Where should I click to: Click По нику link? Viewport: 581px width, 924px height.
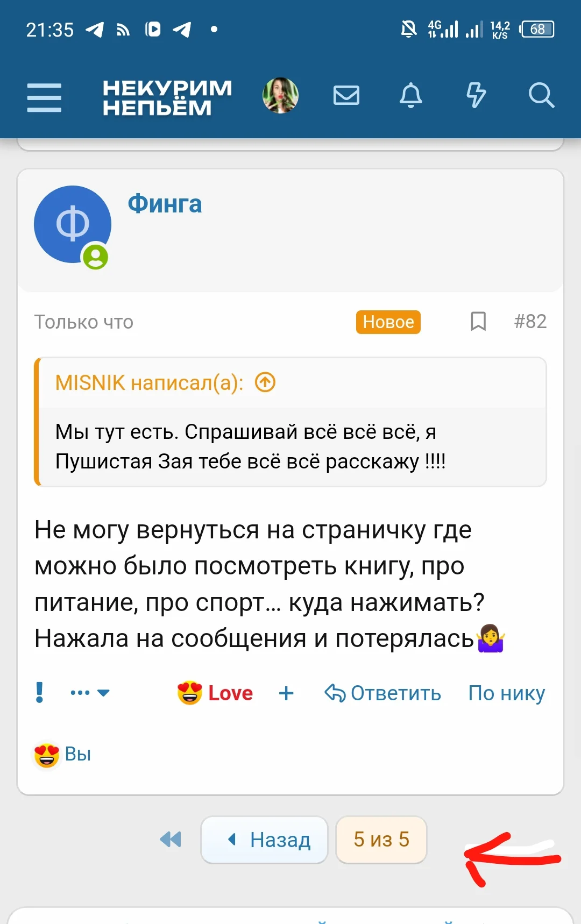[x=506, y=693]
